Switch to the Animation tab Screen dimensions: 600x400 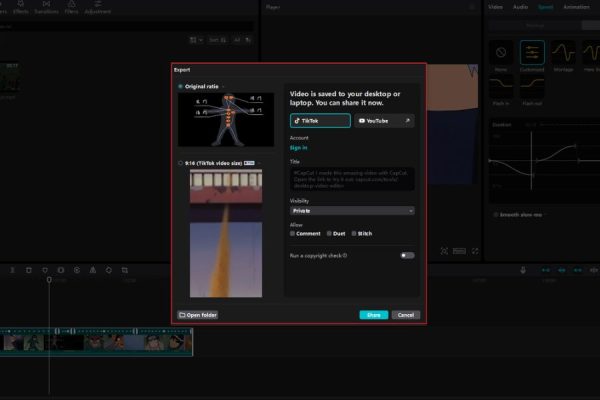click(x=576, y=7)
